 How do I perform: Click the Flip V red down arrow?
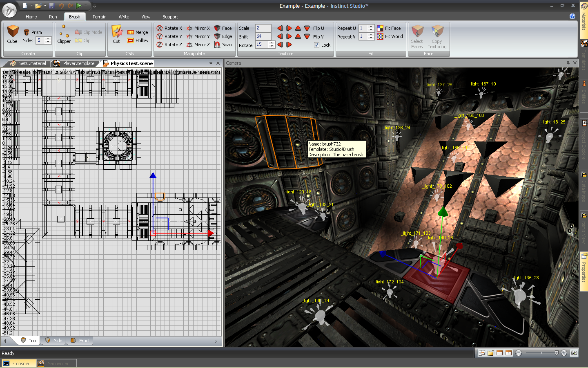pos(307,36)
